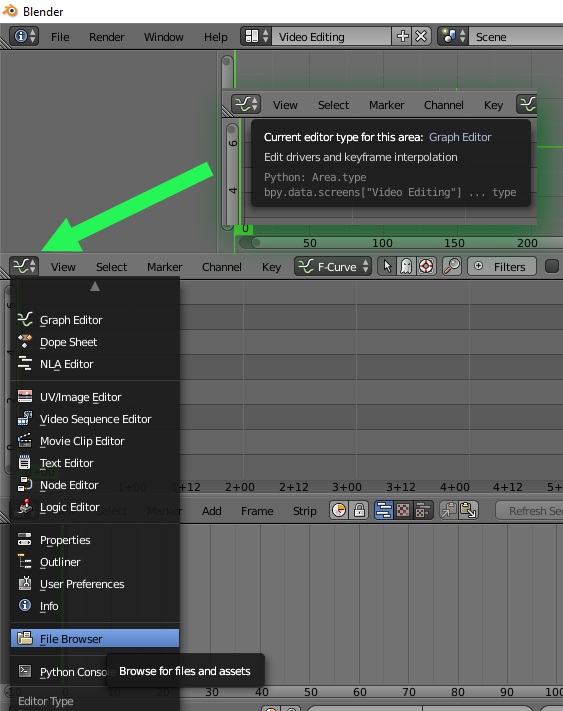
Task: Set sequencer view to Image Preview
Action: pos(403,511)
